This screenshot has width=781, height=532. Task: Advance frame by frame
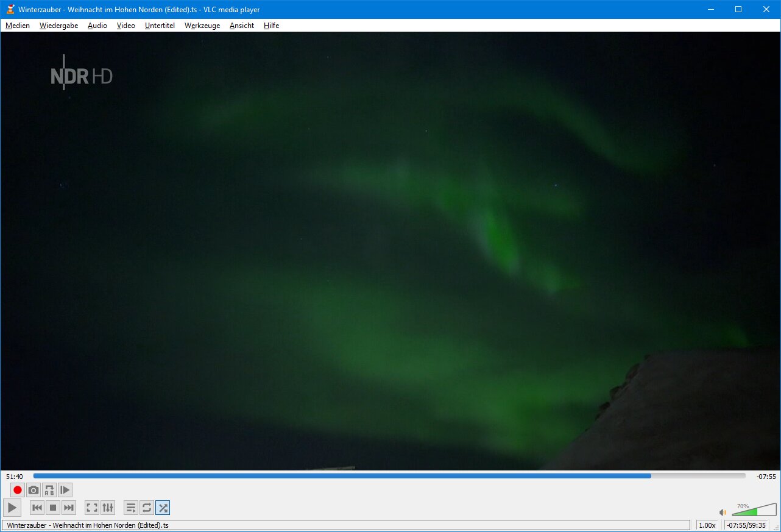65,490
